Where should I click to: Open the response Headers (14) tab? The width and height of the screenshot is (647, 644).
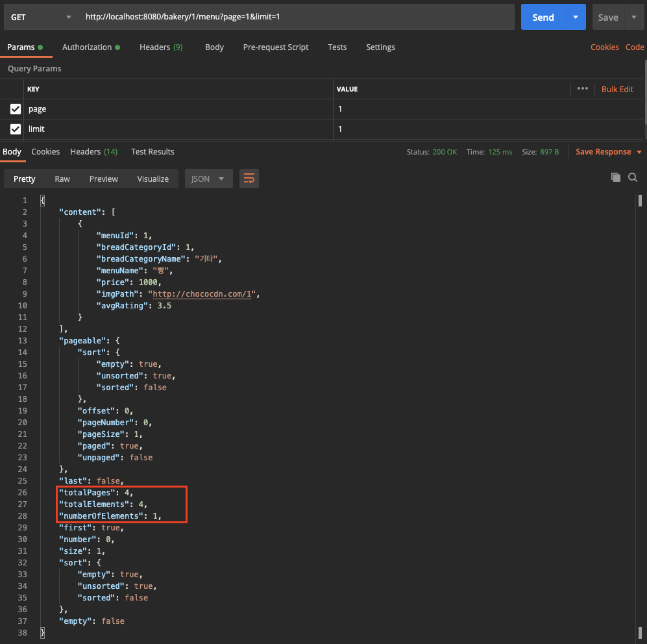click(x=93, y=151)
